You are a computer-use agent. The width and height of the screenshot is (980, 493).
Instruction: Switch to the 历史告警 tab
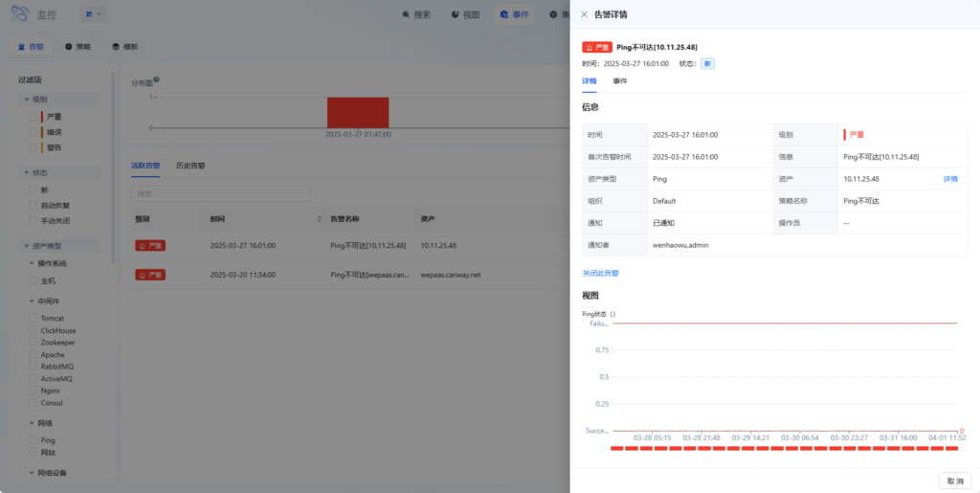(x=190, y=166)
